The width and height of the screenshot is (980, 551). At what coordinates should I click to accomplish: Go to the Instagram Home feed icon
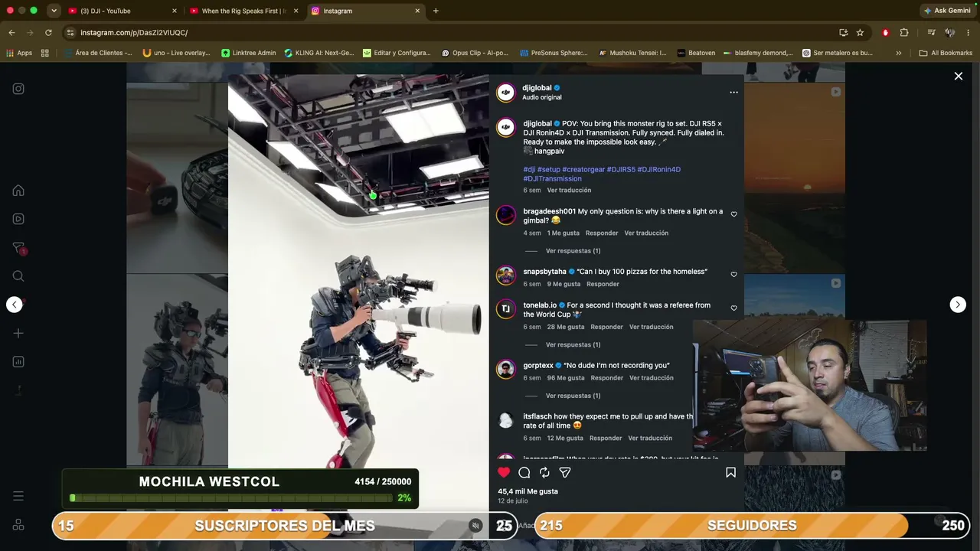[x=18, y=191]
